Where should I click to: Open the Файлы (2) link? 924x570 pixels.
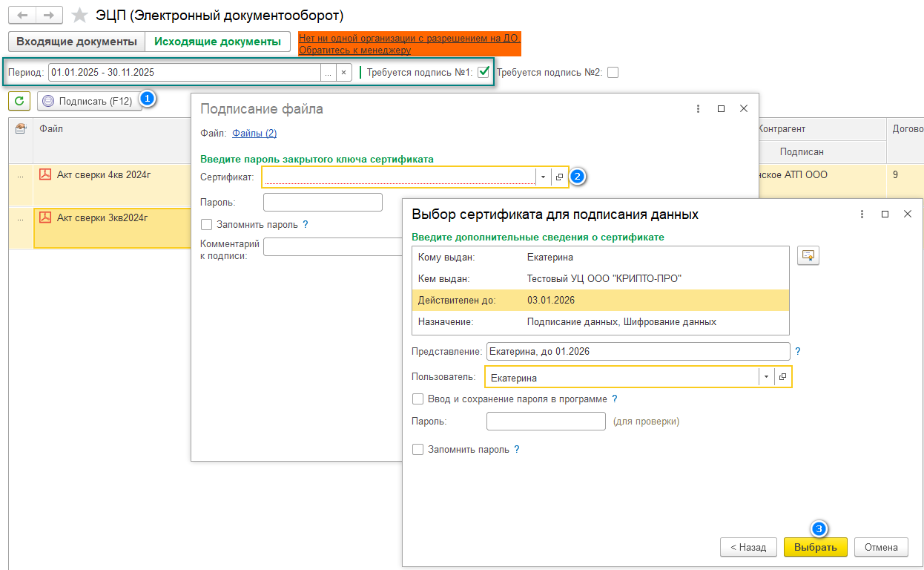[254, 133]
